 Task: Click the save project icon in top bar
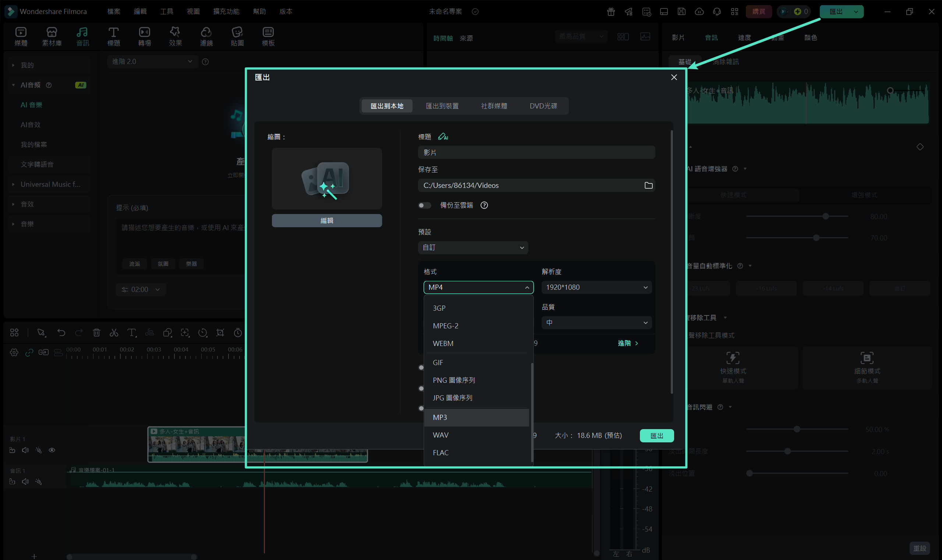click(681, 11)
